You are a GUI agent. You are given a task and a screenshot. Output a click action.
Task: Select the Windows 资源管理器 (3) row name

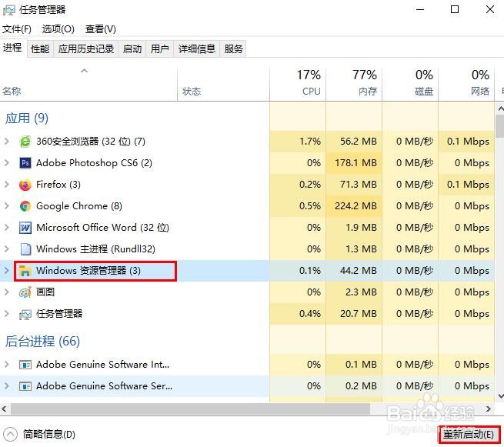pos(88,271)
